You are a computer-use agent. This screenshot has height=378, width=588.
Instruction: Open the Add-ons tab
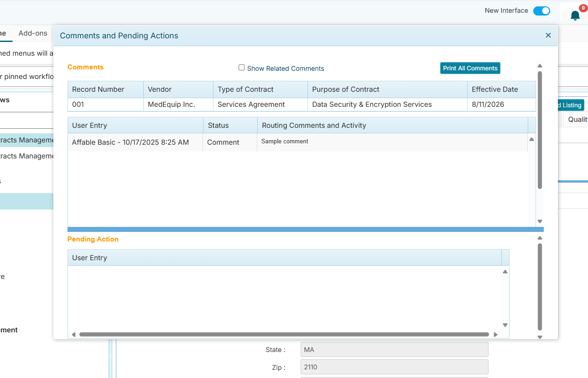tap(33, 33)
